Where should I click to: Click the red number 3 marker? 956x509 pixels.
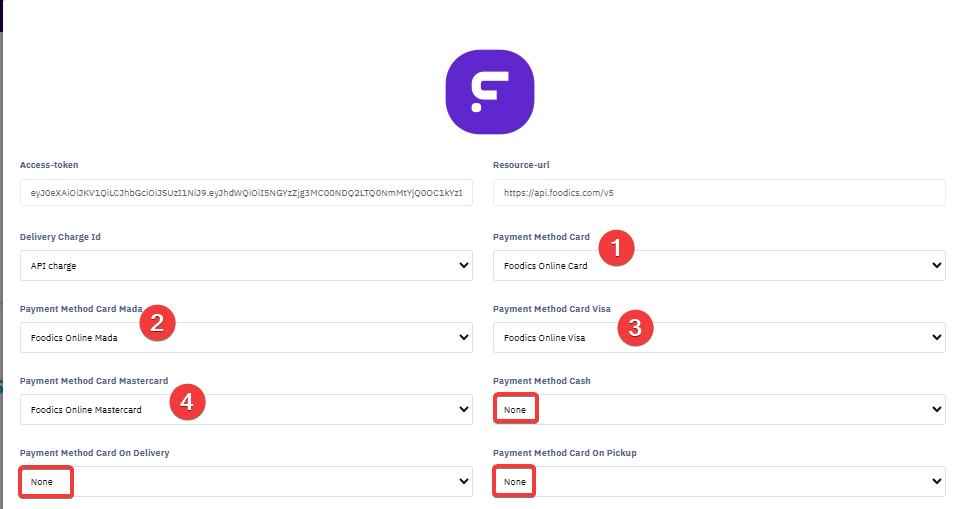[x=635, y=326]
